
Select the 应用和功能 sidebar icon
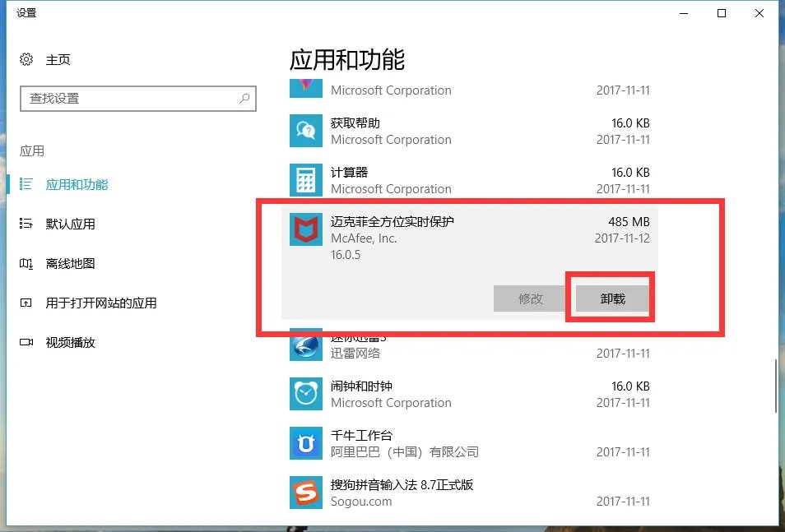[26, 184]
